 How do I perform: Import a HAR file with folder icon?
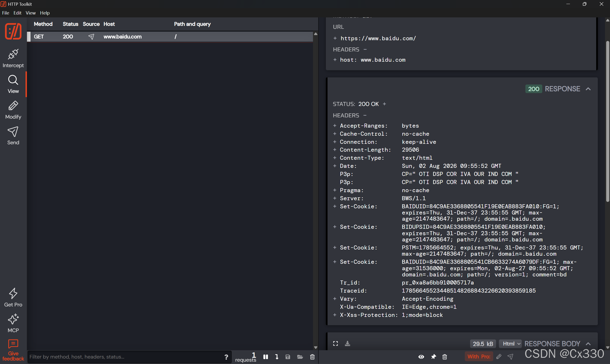pyautogui.click(x=300, y=357)
